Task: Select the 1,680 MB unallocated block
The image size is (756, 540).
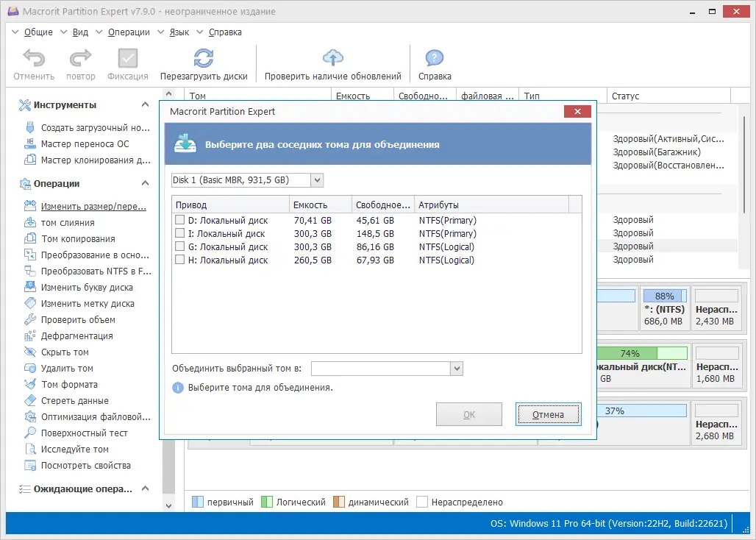Action: [716, 366]
